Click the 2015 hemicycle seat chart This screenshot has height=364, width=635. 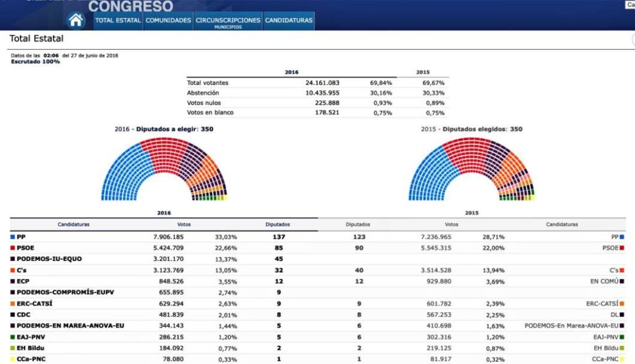(471, 169)
